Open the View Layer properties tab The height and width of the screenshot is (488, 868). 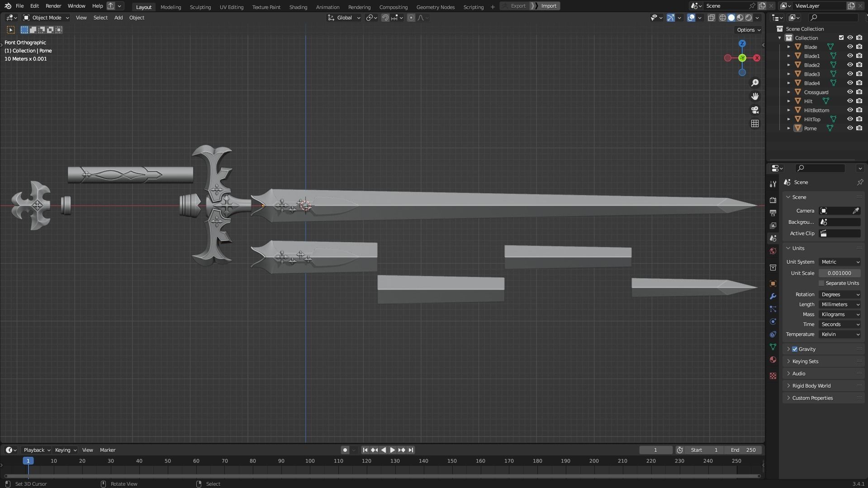click(773, 225)
